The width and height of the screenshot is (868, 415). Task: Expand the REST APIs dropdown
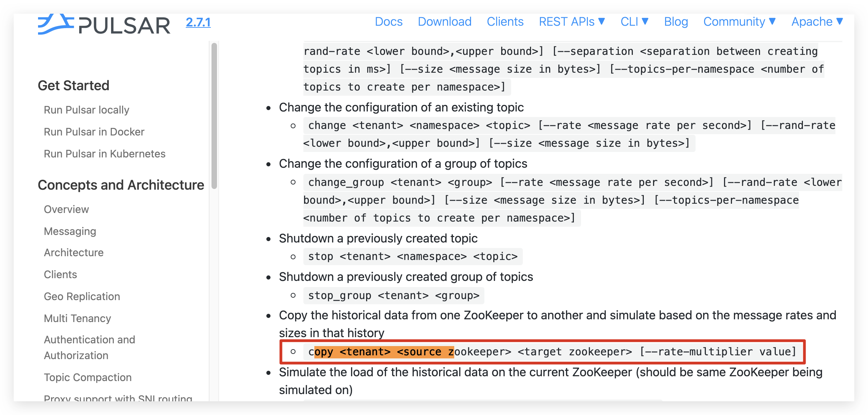point(571,22)
